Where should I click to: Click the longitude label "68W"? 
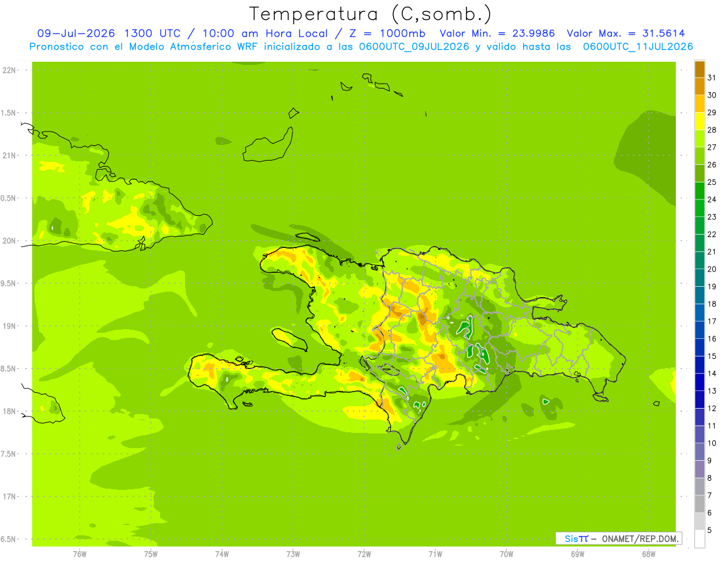tap(648, 554)
